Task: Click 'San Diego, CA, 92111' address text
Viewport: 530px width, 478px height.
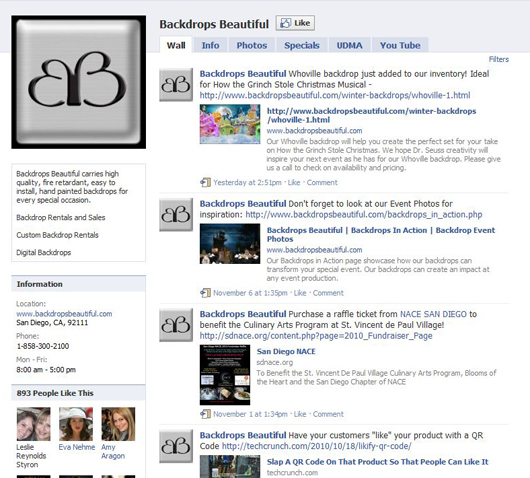Action: pos(52,322)
